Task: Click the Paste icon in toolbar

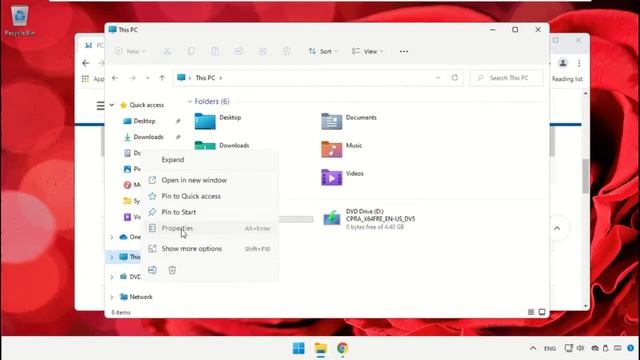Action: point(215,51)
